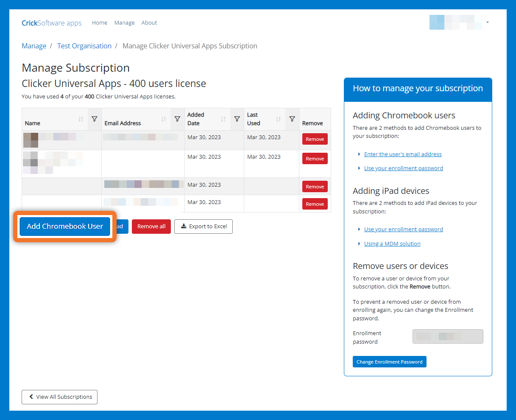Filter the Email Address column

[177, 119]
